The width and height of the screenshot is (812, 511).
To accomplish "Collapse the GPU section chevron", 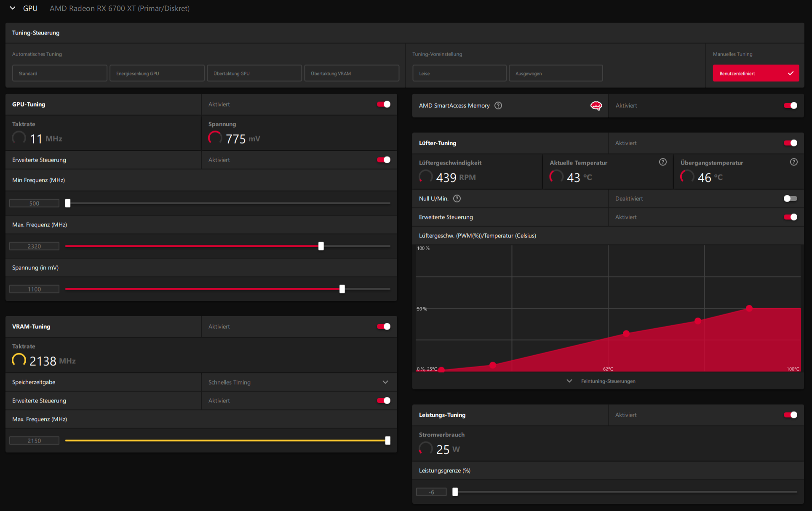I will click(13, 8).
